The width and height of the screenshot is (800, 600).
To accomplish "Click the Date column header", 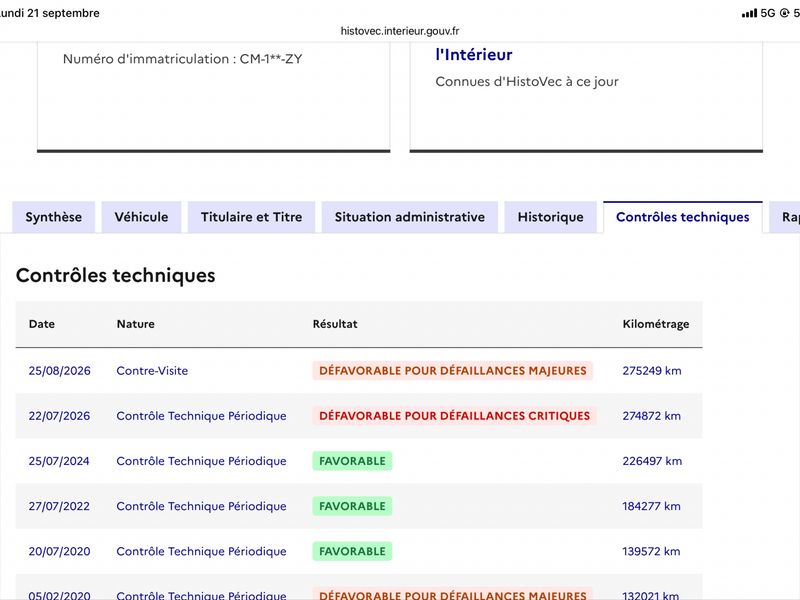I will coord(42,324).
